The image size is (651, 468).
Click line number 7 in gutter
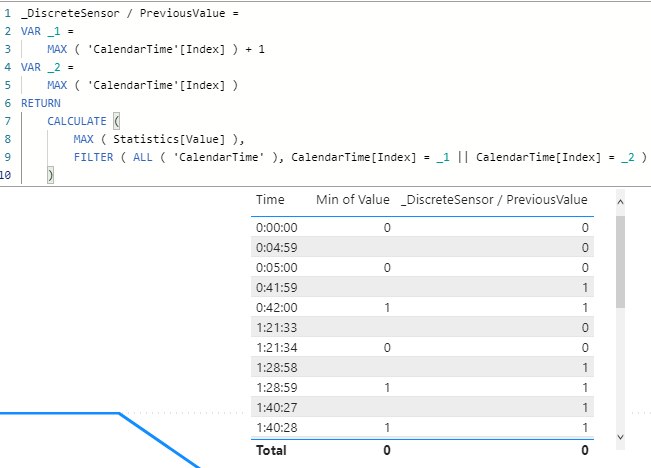(x=7, y=121)
